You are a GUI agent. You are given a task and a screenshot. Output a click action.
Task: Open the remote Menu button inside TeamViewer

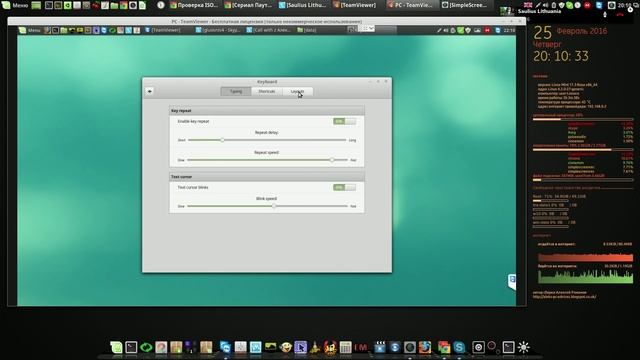[30, 30]
